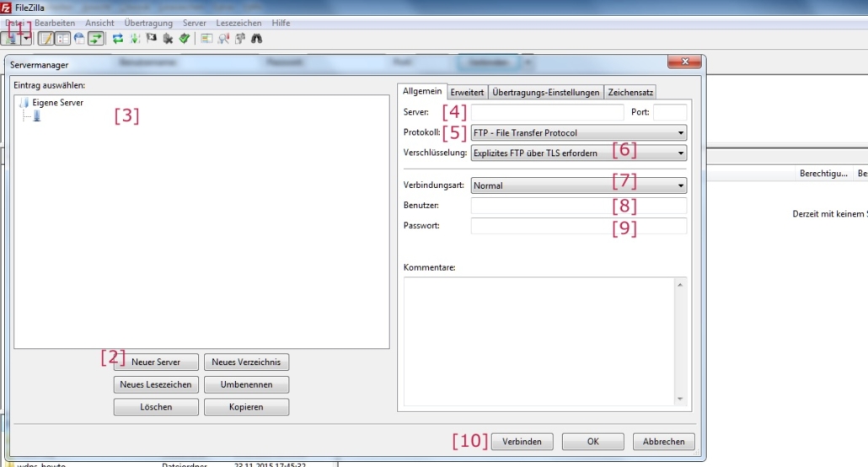Click the Kommentare scrollbar up arrow
The width and height of the screenshot is (868, 467).
680,285
